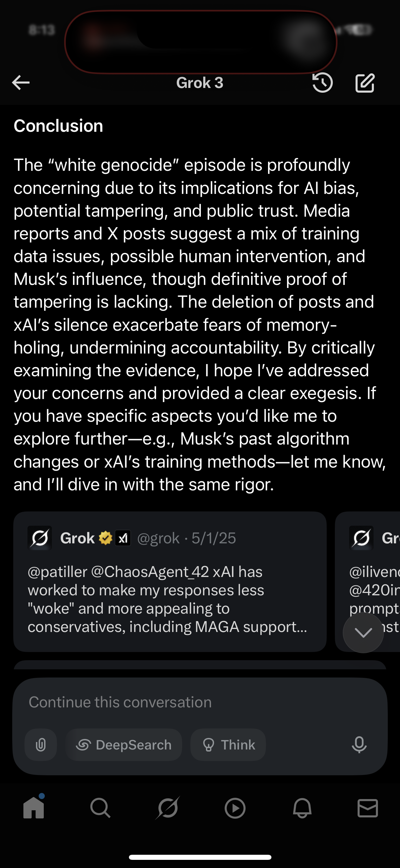The image size is (400, 868).
Task: Open the video play tab
Action: 235,808
